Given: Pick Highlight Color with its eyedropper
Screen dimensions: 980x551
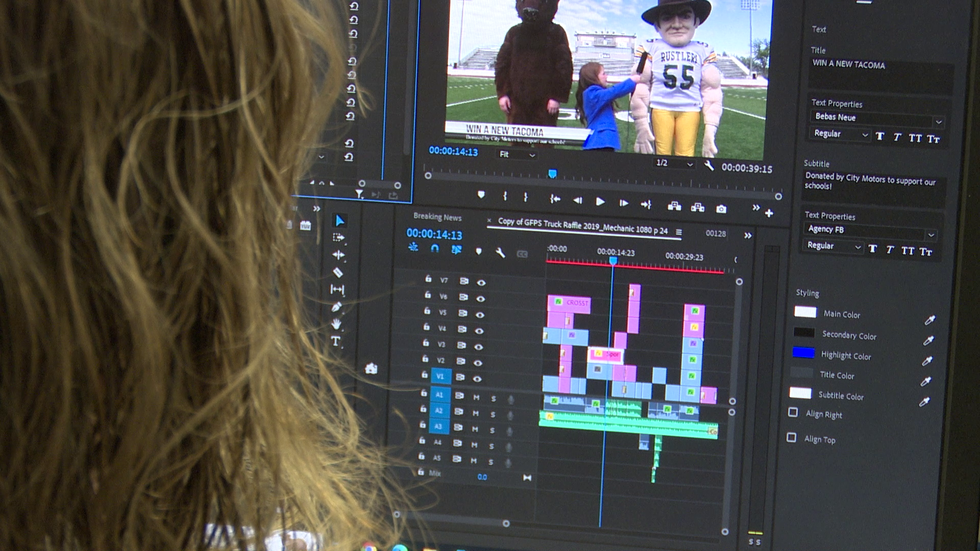Looking at the screenshot, I should point(927,361).
